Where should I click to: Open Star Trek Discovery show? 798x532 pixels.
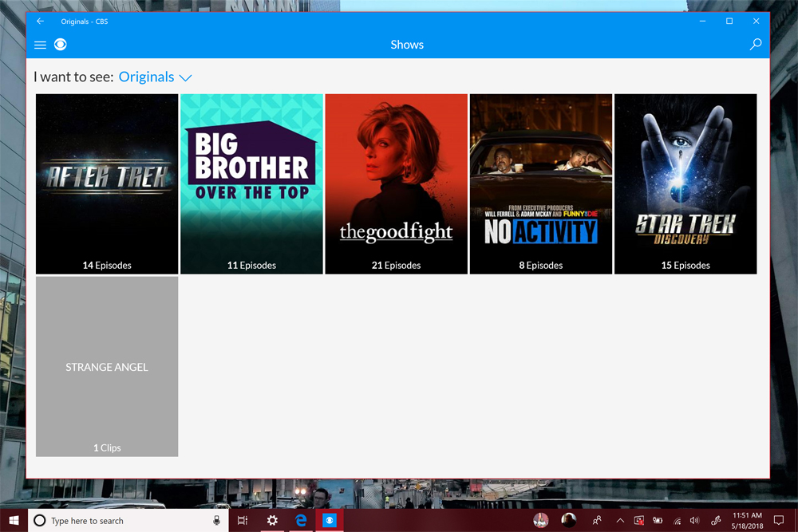click(x=685, y=183)
